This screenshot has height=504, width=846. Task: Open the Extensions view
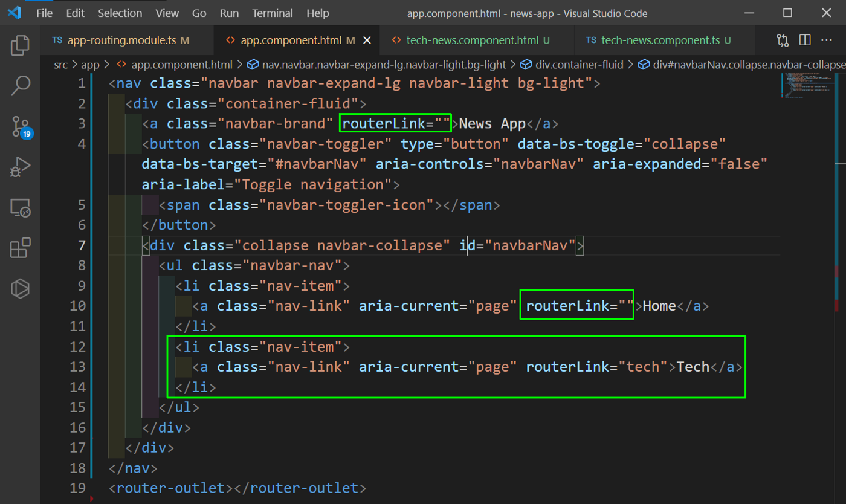pyautogui.click(x=20, y=248)
